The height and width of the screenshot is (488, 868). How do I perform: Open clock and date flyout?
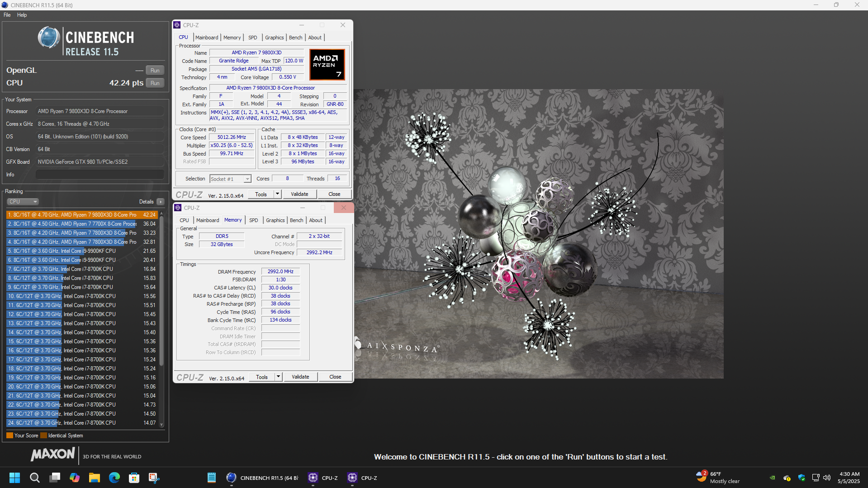point(849,478)
